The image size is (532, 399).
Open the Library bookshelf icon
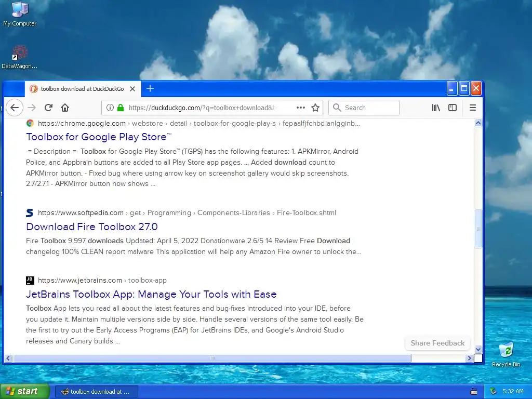(436, 108)
